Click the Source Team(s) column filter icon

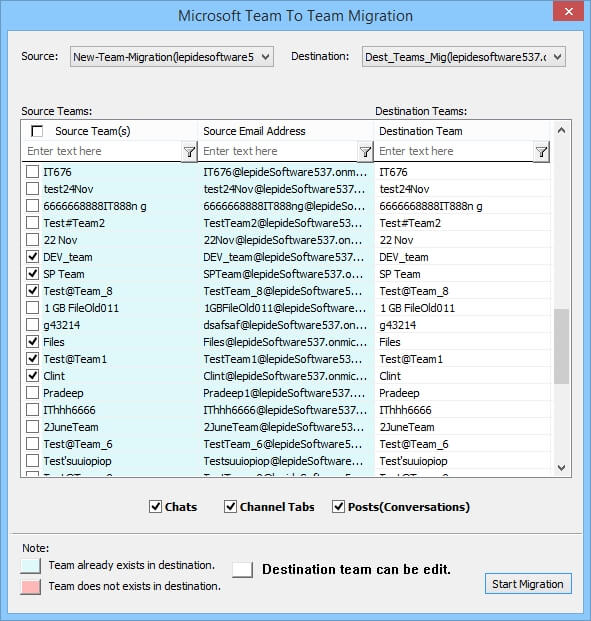(x=189, y=152)
